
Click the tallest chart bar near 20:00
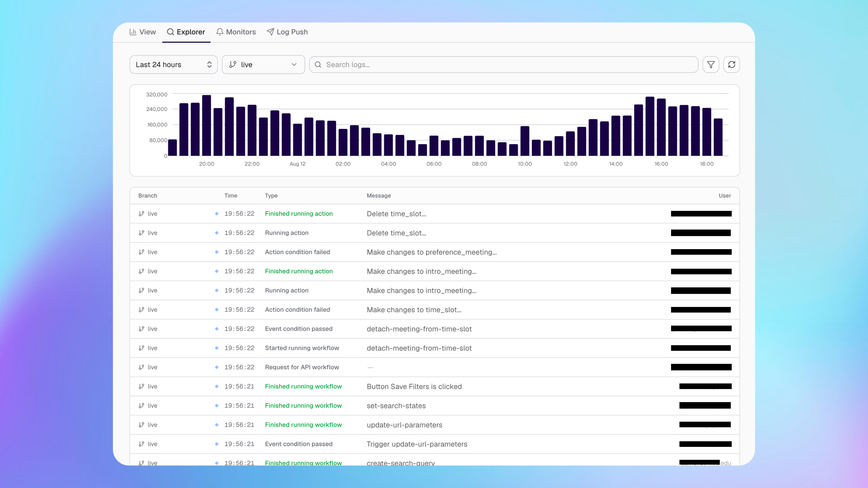pos(207,125)
